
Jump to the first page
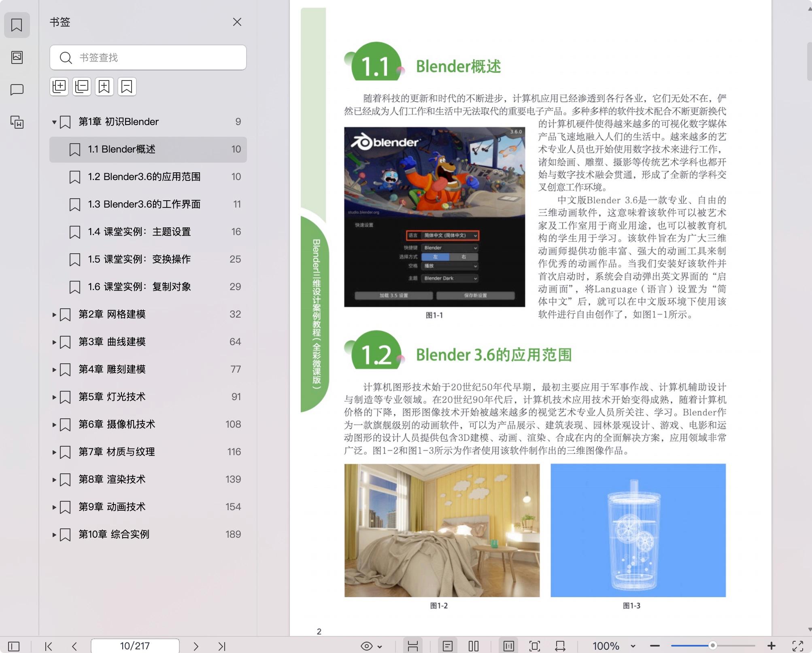pos(49,646)
